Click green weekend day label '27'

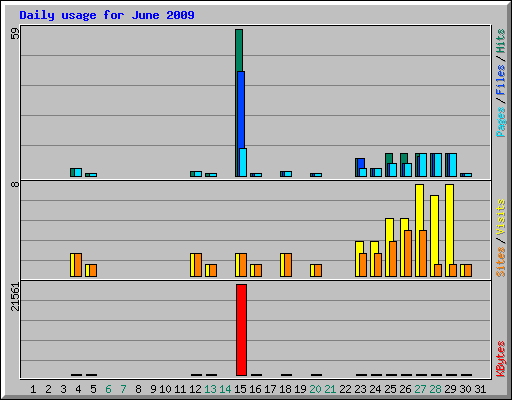(420, 389)
